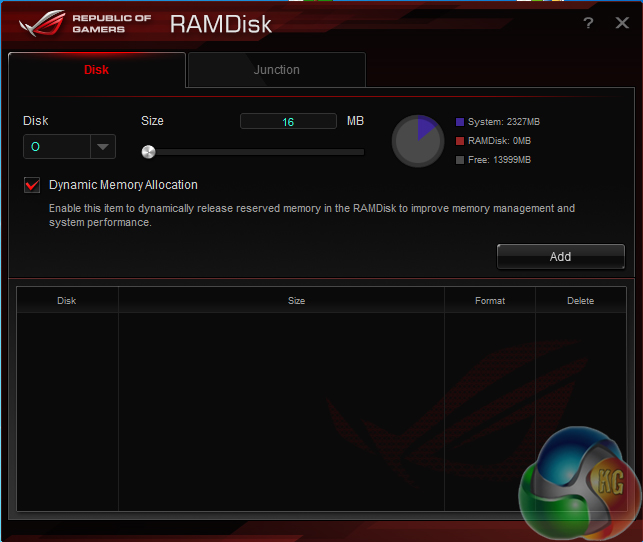This screenshot has height=542, width=643.
Task: Click the RAMDisk title text
Action: pyautogui.click(x=221, y=24)
